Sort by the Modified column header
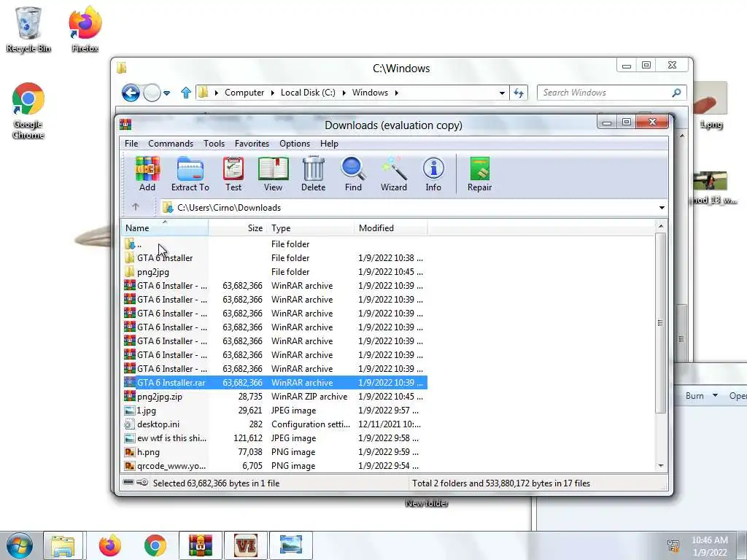Screen dimensions: 747x560 [391, 228]
